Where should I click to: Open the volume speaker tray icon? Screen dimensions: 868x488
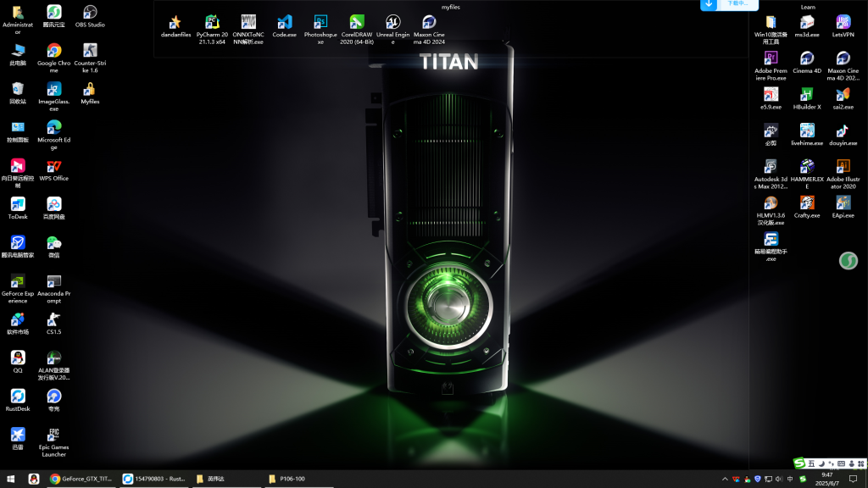coord(779,480)
